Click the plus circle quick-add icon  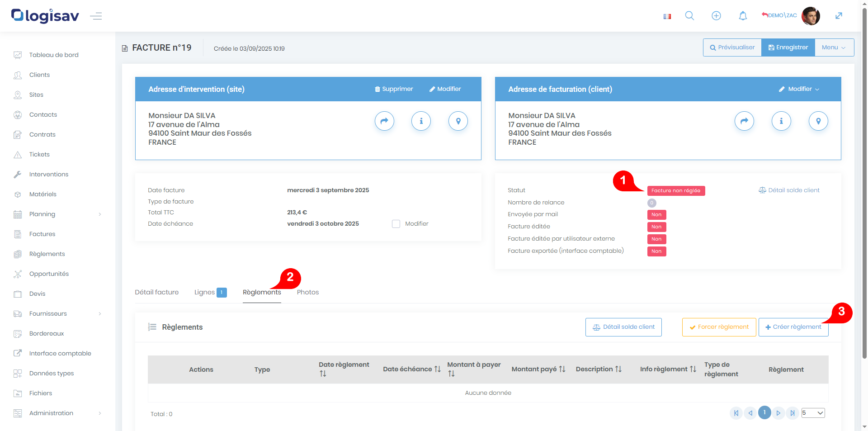pos(716,16)
